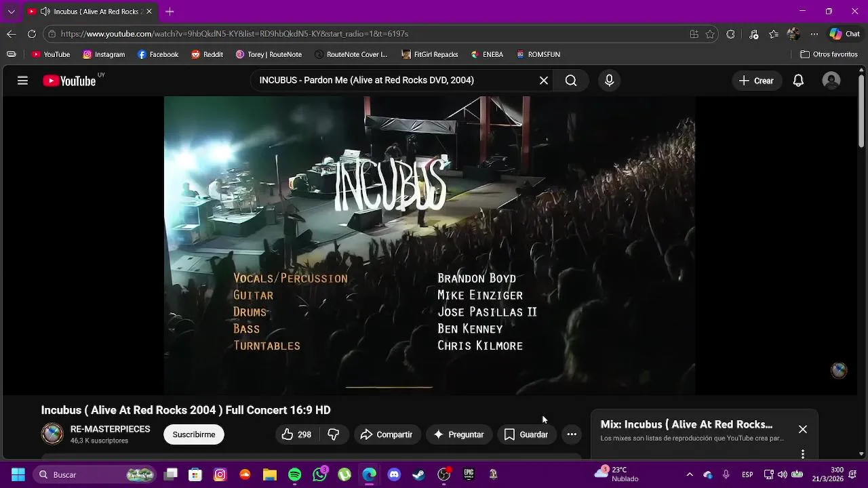Screen dimensions: 868x488
Task: Open RE-MASTERPIECES channel name link
Action: 110,429
